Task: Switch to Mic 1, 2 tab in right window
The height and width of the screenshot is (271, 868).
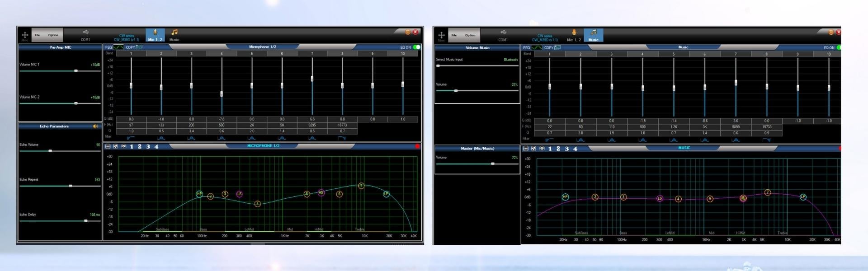Action: coord(573,35)
